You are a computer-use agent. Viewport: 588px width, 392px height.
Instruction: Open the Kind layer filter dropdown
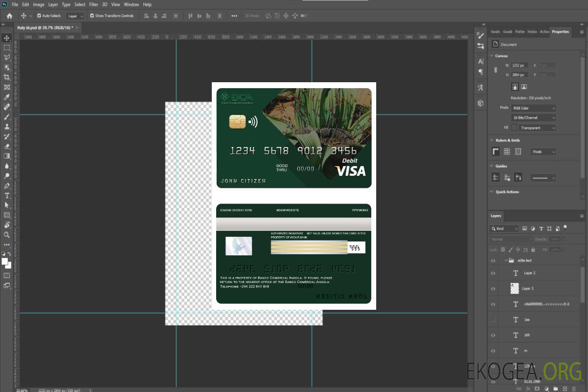[504, 229]
